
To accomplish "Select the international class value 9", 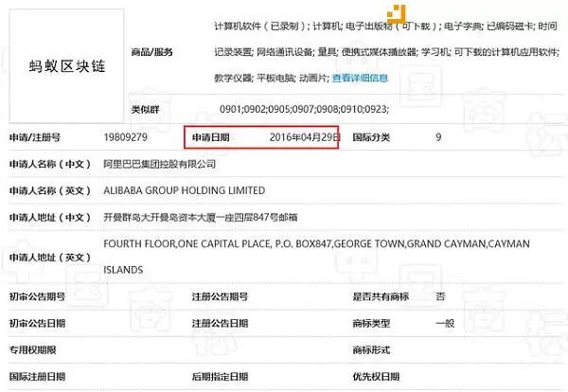I will tap(438, 137).
